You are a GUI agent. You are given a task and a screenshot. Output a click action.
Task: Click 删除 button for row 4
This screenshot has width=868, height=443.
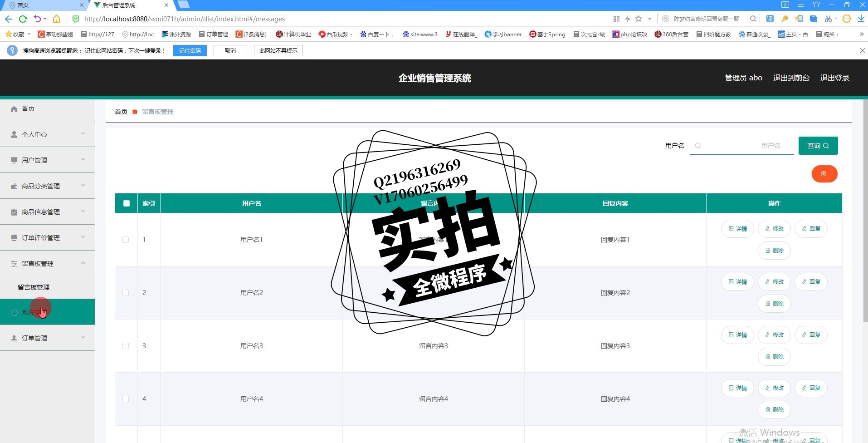(x=774, y=410)
